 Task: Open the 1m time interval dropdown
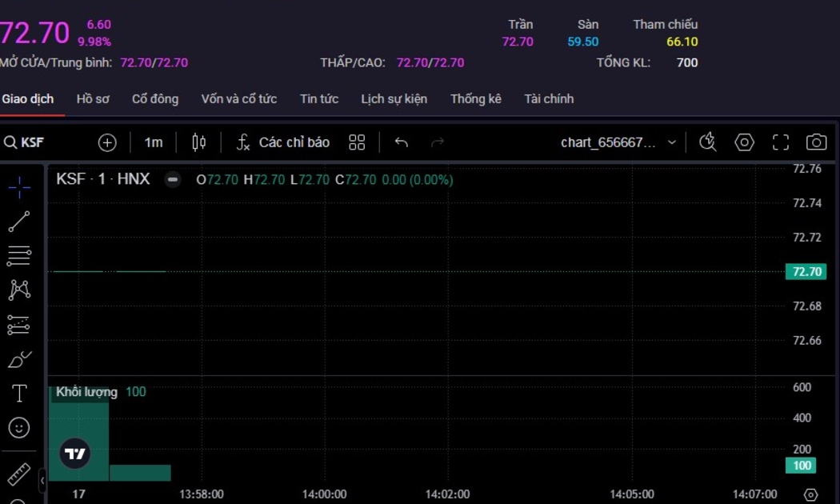click(154, 142)
